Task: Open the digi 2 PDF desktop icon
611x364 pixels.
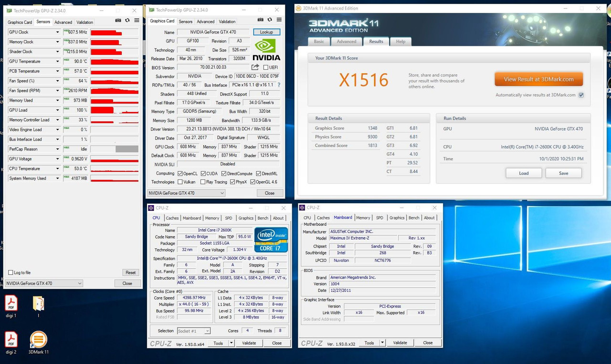Action: [11, 340]
